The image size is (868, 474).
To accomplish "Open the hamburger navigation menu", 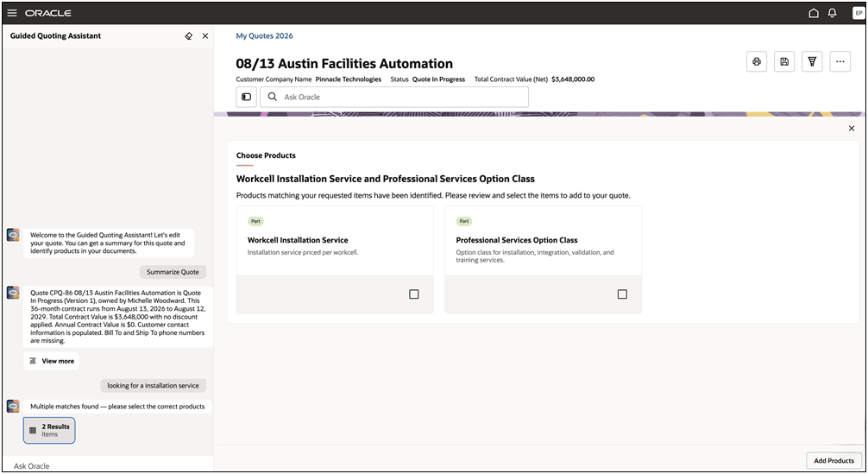I will coord(11,13).
